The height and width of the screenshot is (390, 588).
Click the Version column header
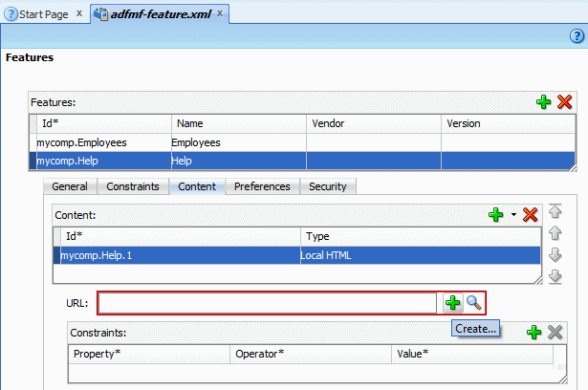click(x=508, y=123)
